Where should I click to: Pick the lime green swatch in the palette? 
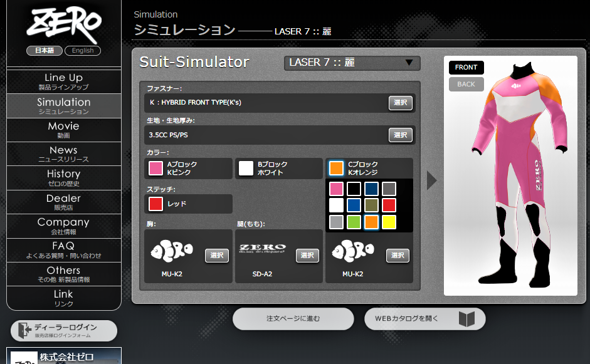(x=354, y=222)
